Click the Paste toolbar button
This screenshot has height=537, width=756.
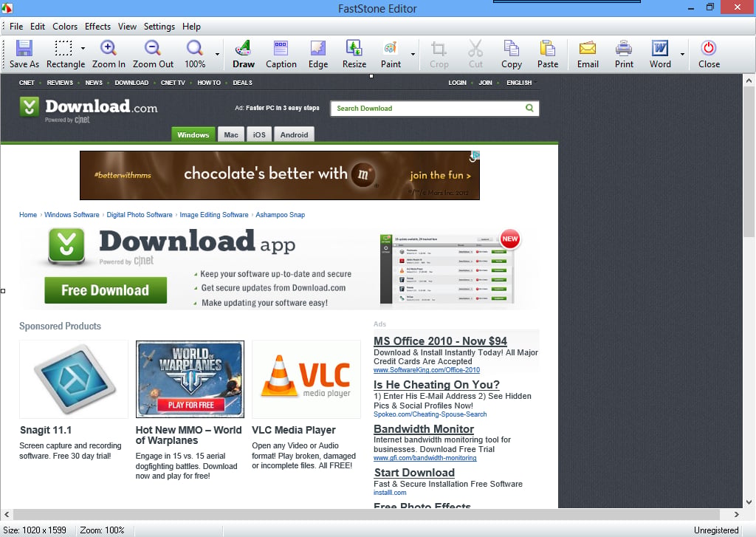548,54
